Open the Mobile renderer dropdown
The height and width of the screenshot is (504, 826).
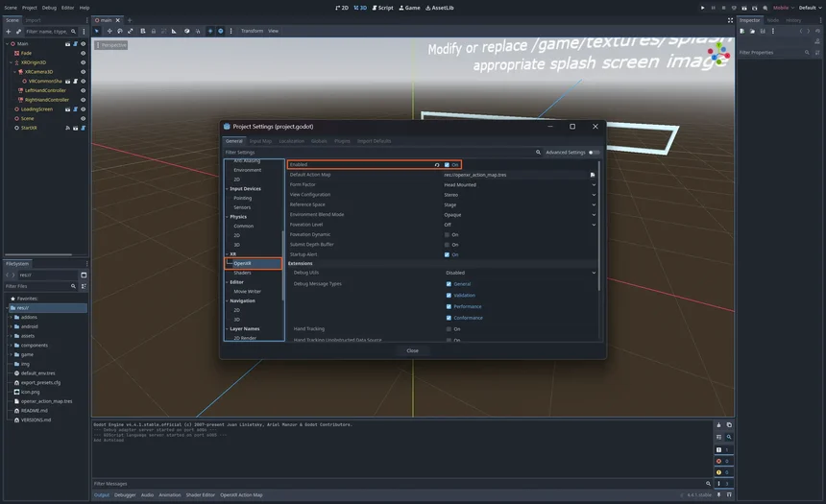pyautogui.click(x=784, y=8)
